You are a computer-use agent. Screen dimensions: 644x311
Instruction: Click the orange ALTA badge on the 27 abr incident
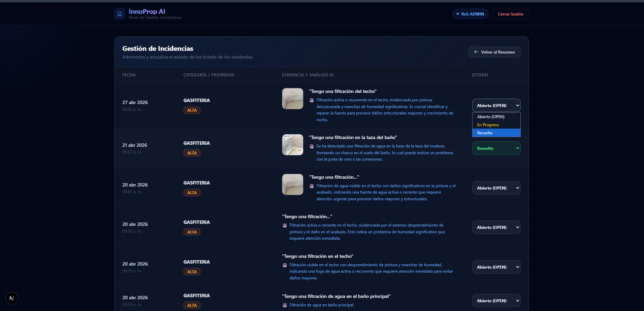point(192,110)
